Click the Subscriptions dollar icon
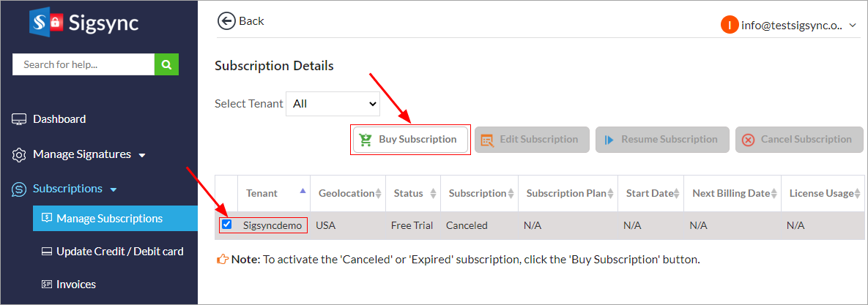Image resolution: width=868 pixels, height=305 pixels. click(19, 189)
